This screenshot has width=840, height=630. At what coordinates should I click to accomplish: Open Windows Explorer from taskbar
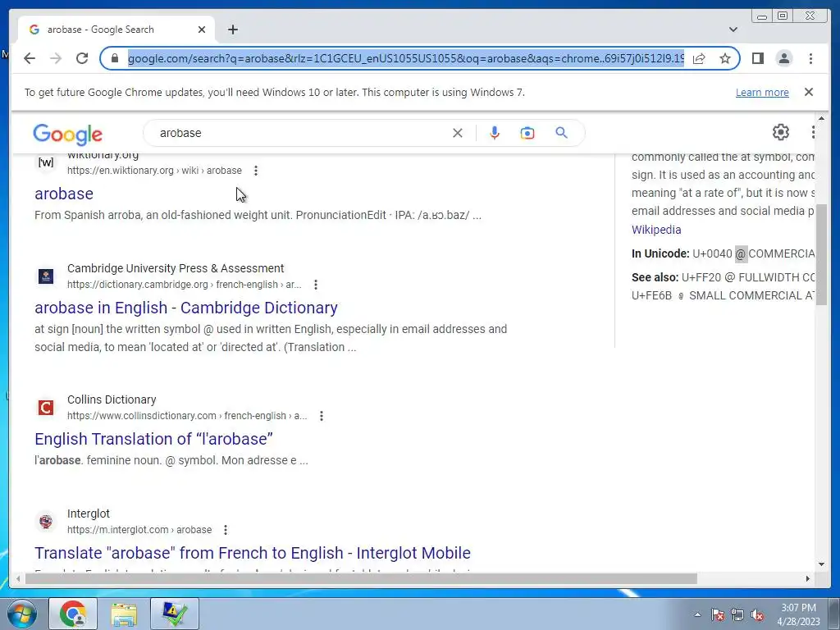pyautogui.click(x=124, y=614)
